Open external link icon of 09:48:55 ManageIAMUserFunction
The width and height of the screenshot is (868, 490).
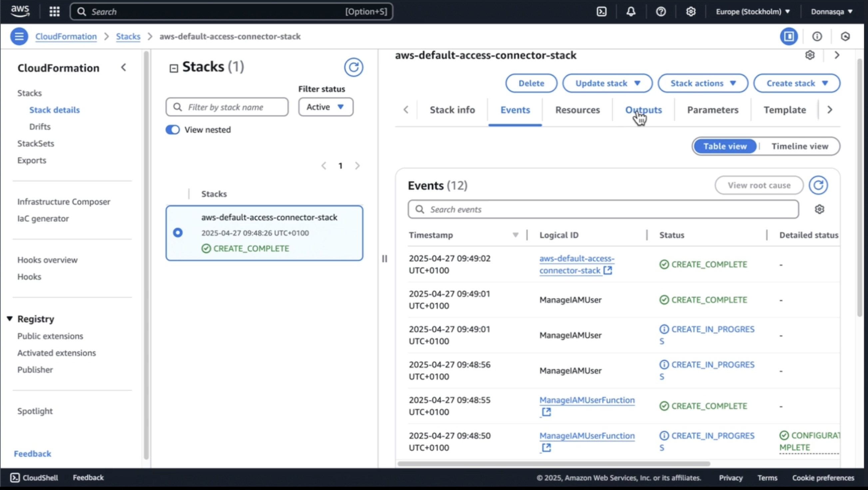click(x=546, y=412)
